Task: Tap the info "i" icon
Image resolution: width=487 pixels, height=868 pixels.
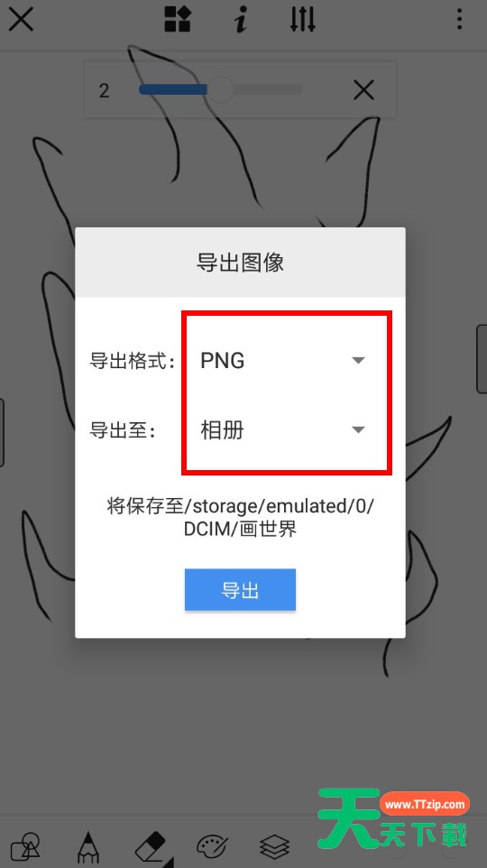Action: click(240, 20)
